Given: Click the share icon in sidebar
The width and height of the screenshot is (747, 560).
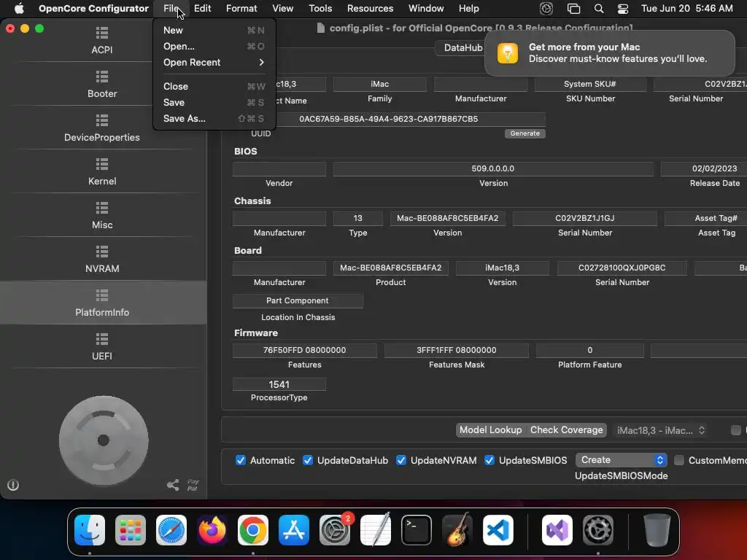Looking at the screenshot, I should [173, 485].
